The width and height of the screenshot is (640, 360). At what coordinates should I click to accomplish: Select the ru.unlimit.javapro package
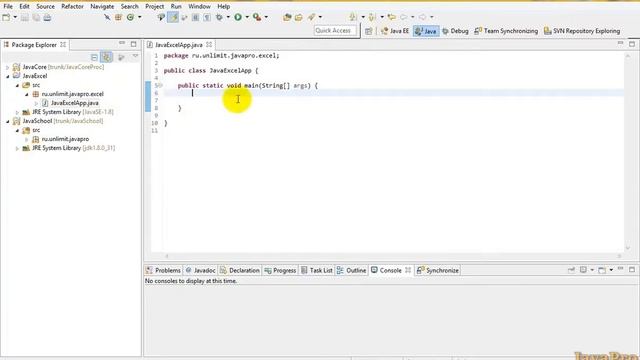[65, 139]
